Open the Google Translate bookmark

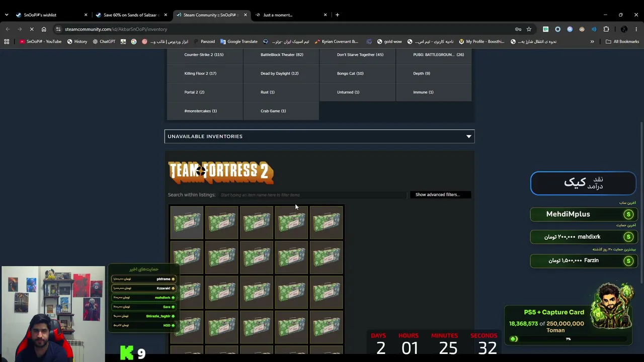238,42
